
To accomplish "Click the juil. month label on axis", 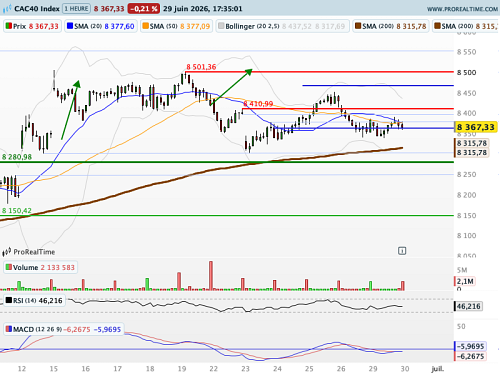I will (437, 369).
